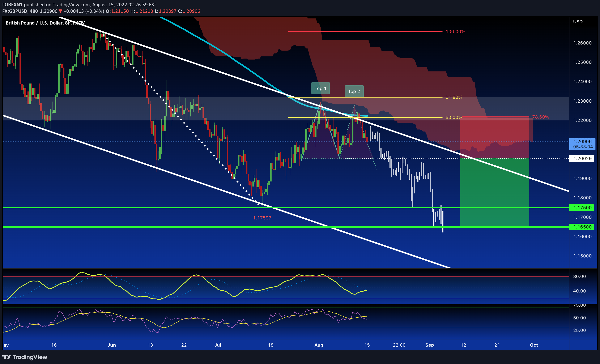The image size is (600, 364).
Task: Select the 78.60% Fibonacci level label
Action: [x=540, y=117]
